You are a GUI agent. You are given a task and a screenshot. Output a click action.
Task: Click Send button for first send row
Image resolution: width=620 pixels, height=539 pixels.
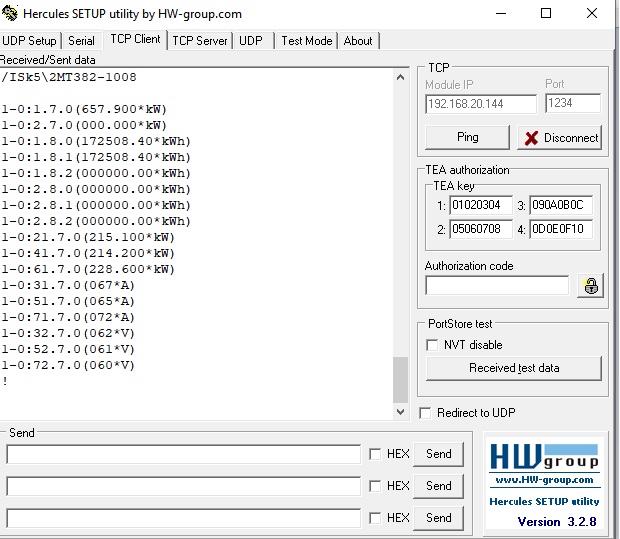[439, 454]
